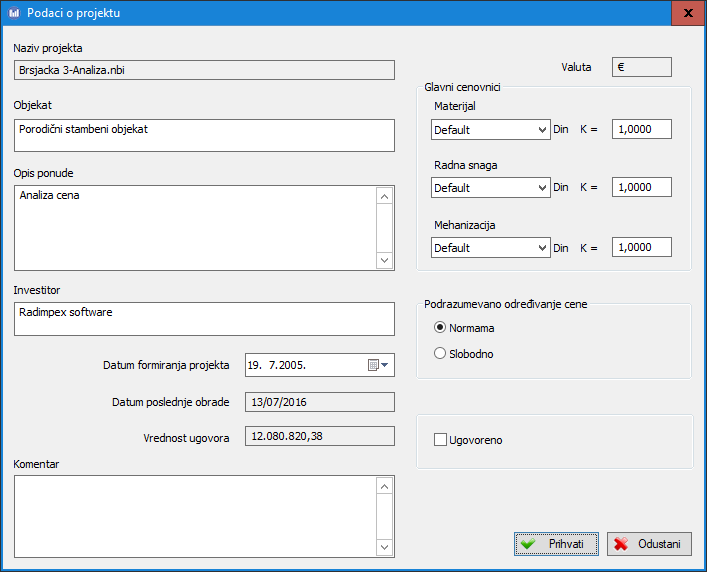Click the app icon in title bar

(x=13, y=14)
